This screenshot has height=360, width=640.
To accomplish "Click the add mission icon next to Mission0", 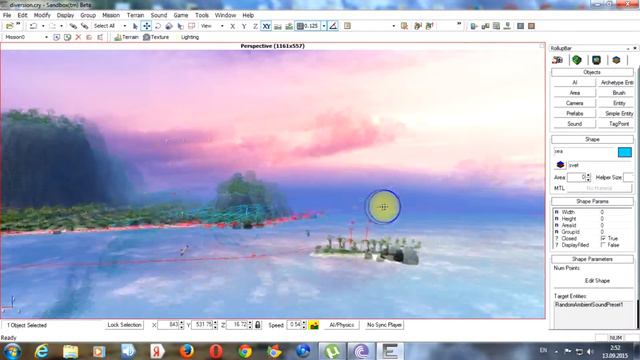I will [x=56, y=37].
